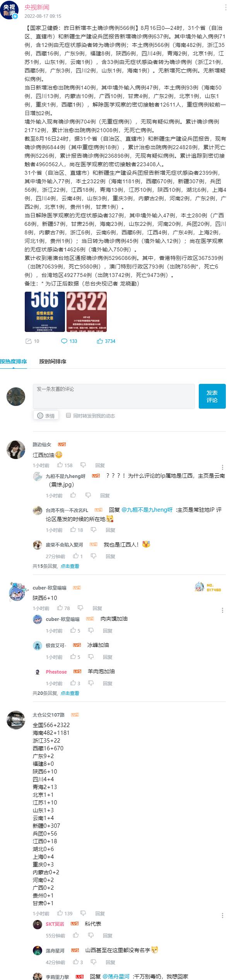Open the 表情 emoji picker
Image resolution: width=227 pixels, height=980 pixels.
tap(46, 416)
